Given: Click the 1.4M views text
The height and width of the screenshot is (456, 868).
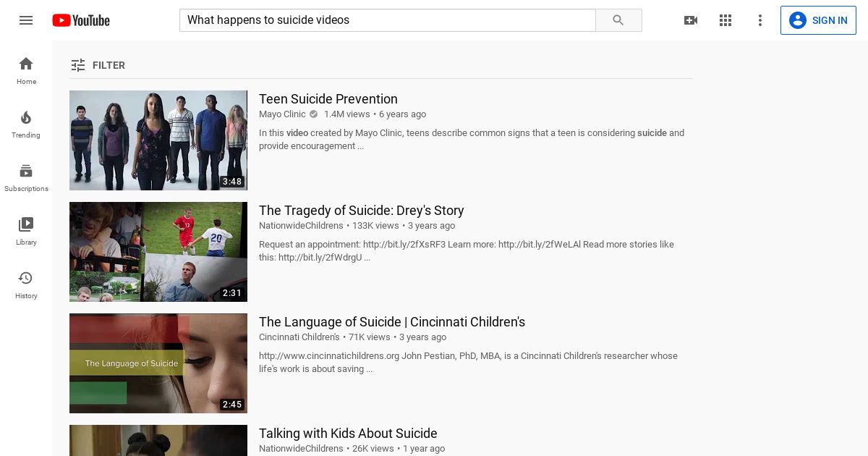Looking at the screenshot, I should tap(347, 114).
